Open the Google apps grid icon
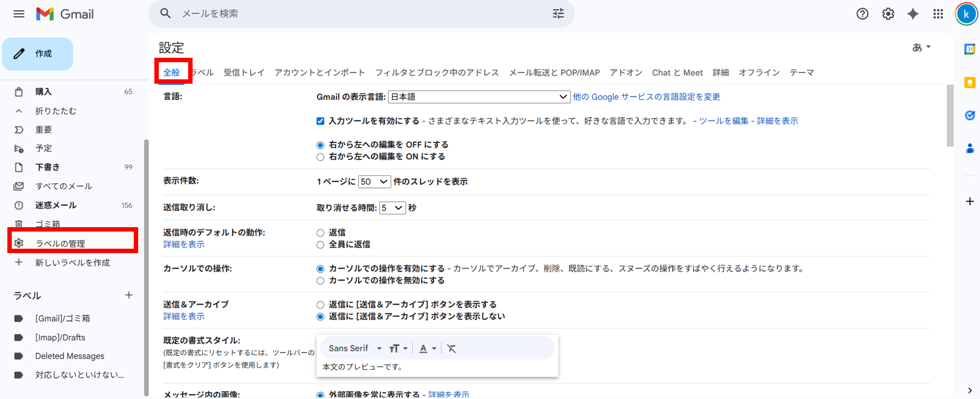Image resolution: width=980 pixels, height=399 pixels. click(938, 14)
